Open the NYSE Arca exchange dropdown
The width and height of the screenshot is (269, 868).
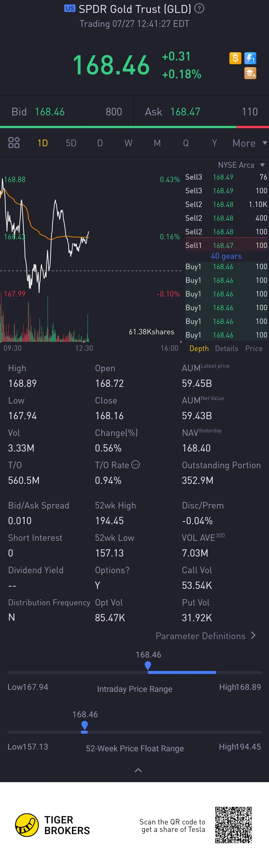tap(241, 165)
